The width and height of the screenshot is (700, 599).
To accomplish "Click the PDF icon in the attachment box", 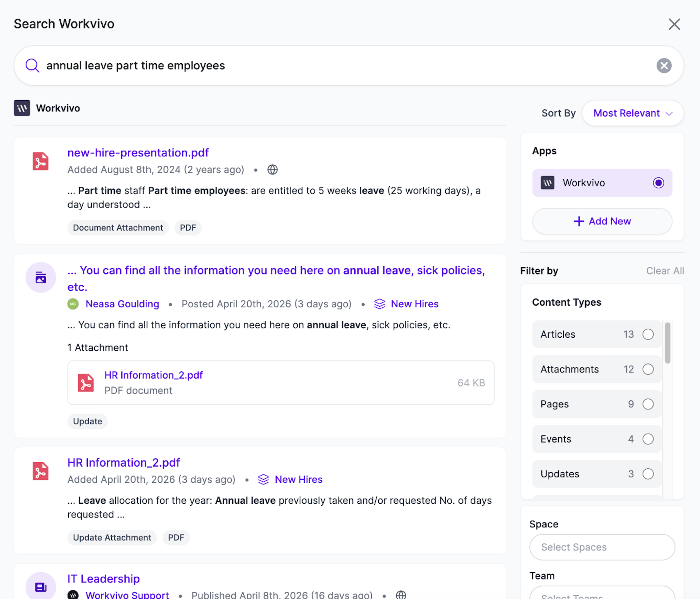I will coord(86,383).
